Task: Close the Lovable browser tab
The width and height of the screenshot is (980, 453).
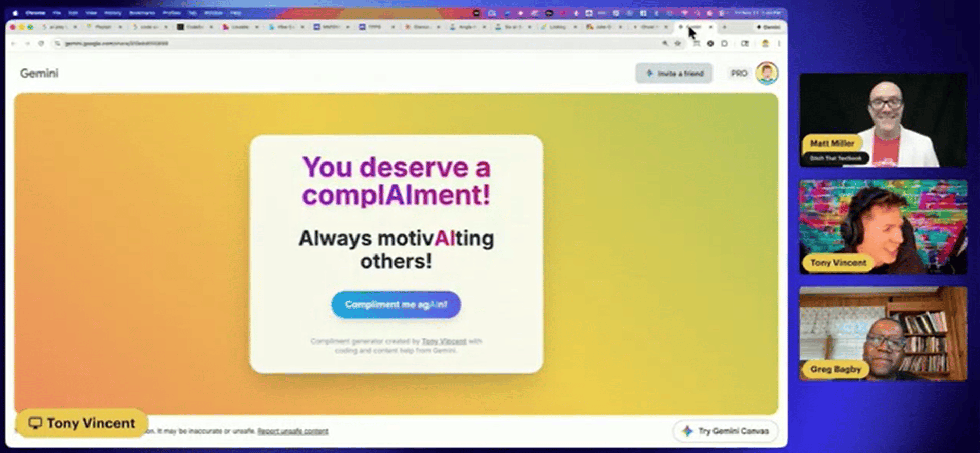Action: 257,27
